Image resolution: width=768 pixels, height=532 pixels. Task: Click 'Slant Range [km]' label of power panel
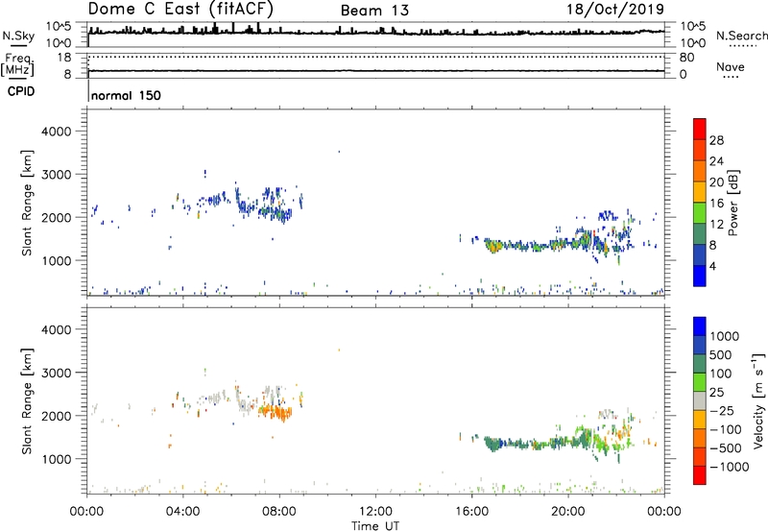coord(27,203)
